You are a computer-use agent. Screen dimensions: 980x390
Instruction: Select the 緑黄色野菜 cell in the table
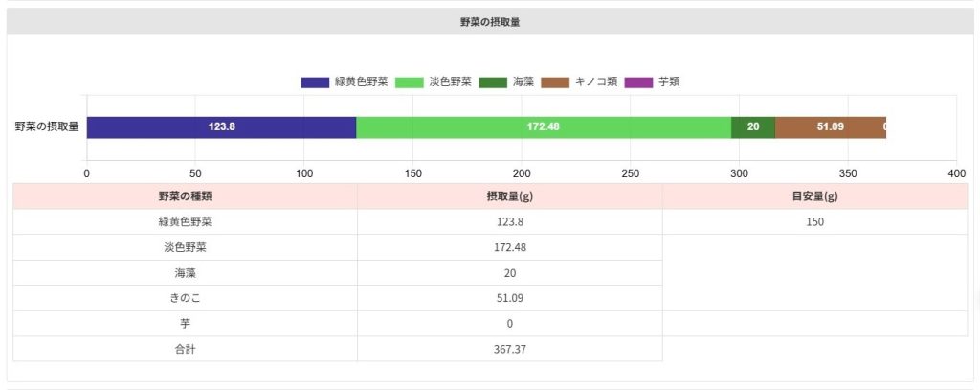tap(185, 221)
